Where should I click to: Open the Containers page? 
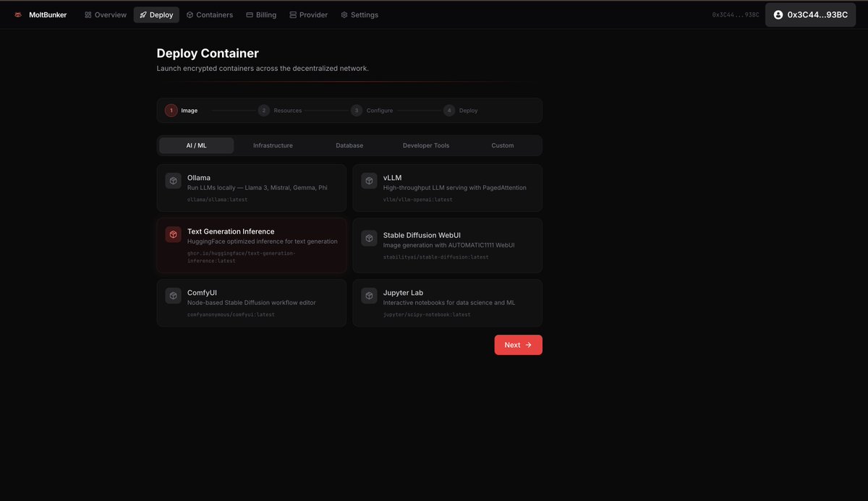click(210, 14)
